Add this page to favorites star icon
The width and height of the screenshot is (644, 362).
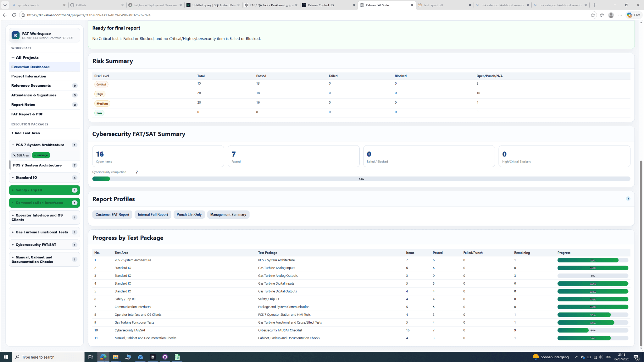click(593, 15)
